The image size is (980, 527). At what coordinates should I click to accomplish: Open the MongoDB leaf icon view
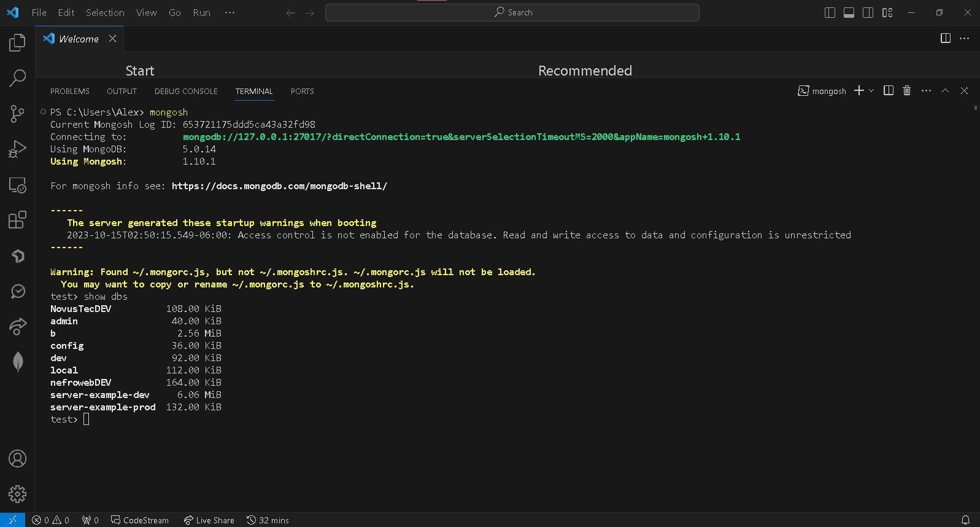(18, 362)
